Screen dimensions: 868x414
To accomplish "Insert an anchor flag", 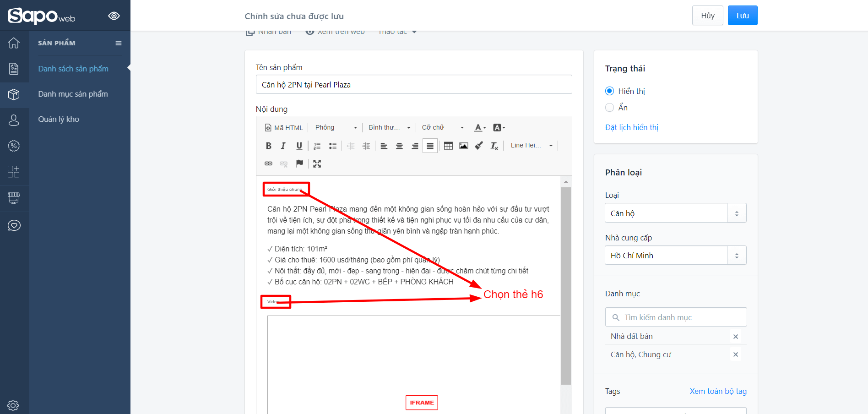I will tap(299, 163).
